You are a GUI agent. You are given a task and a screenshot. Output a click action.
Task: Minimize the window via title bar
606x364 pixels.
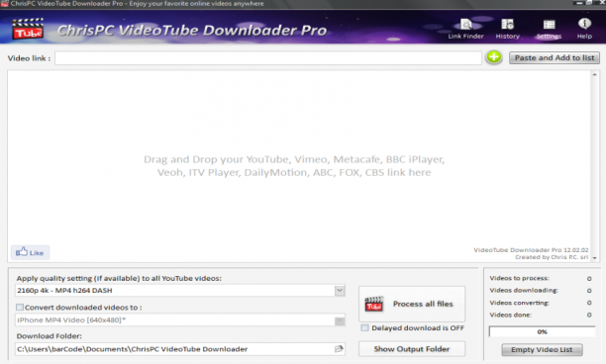(579, 3)
